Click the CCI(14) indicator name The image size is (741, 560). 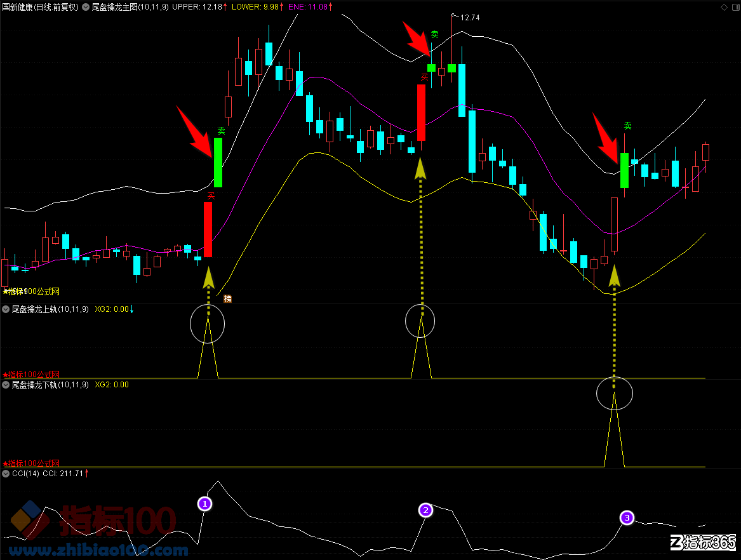25,474
